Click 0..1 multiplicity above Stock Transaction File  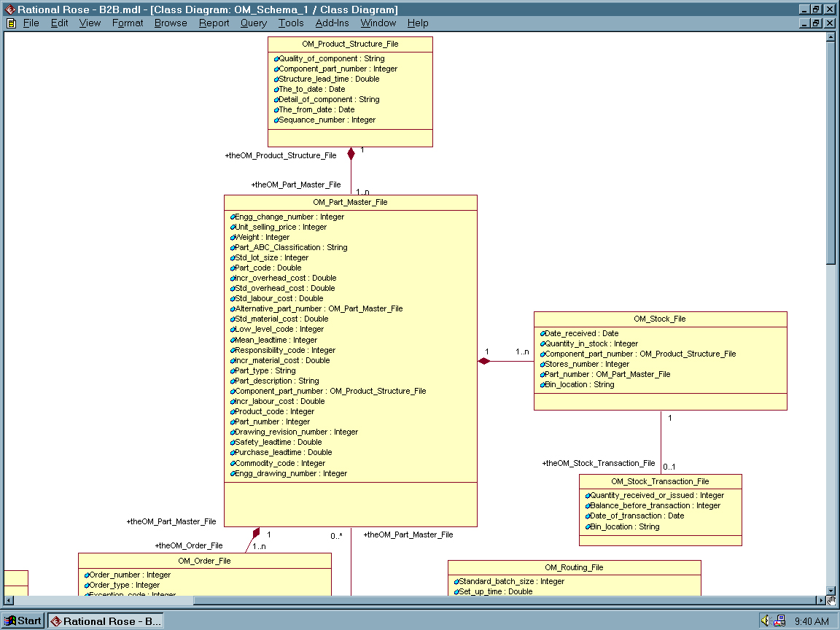669,467
